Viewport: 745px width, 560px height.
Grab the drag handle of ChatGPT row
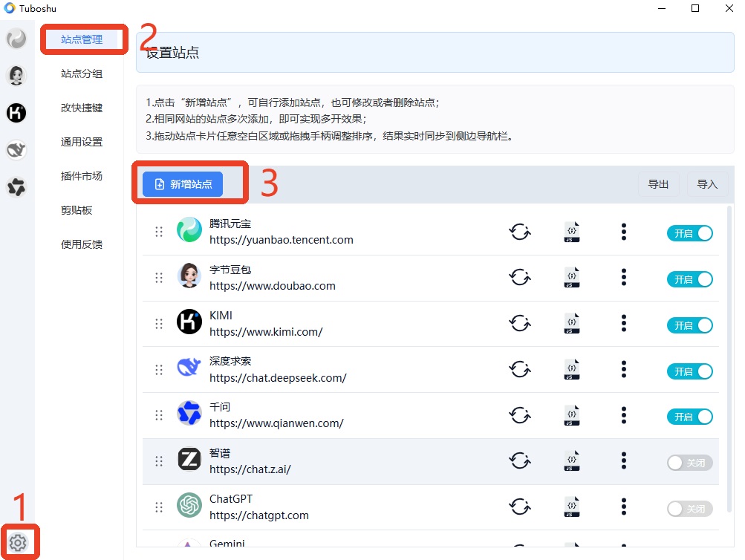tap(159, 507)
